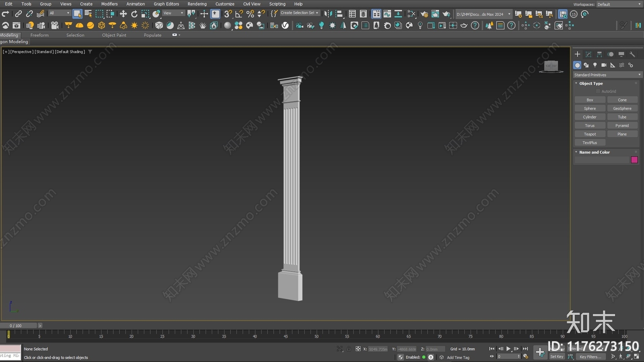
Task: Toggle absolute/offset transform mode
Action: (358, 349)
